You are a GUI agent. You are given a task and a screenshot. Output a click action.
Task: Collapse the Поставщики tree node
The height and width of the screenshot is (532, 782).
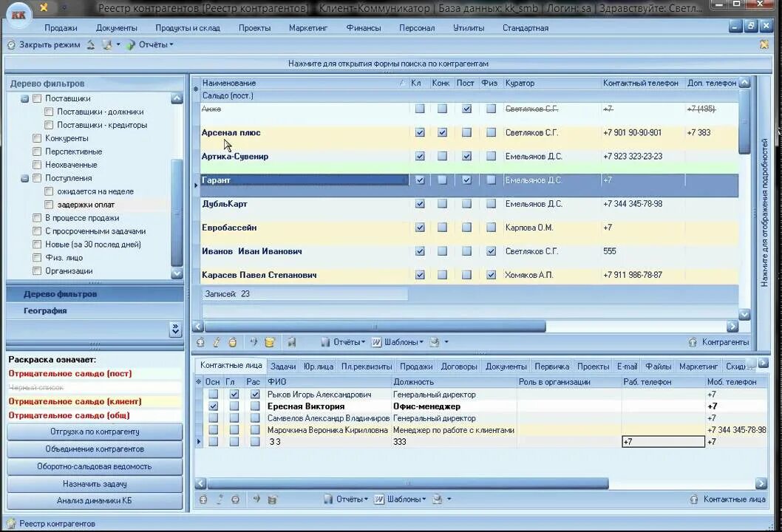24,99
